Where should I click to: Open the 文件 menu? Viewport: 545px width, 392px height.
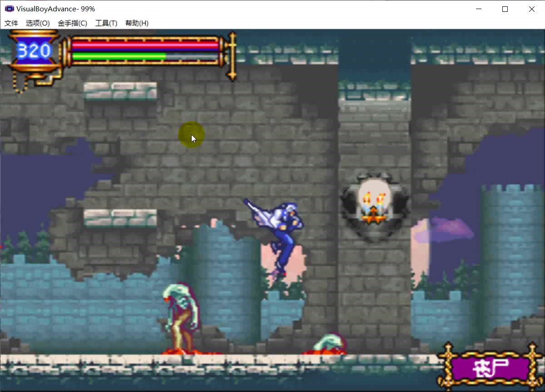tap(11, 23)
